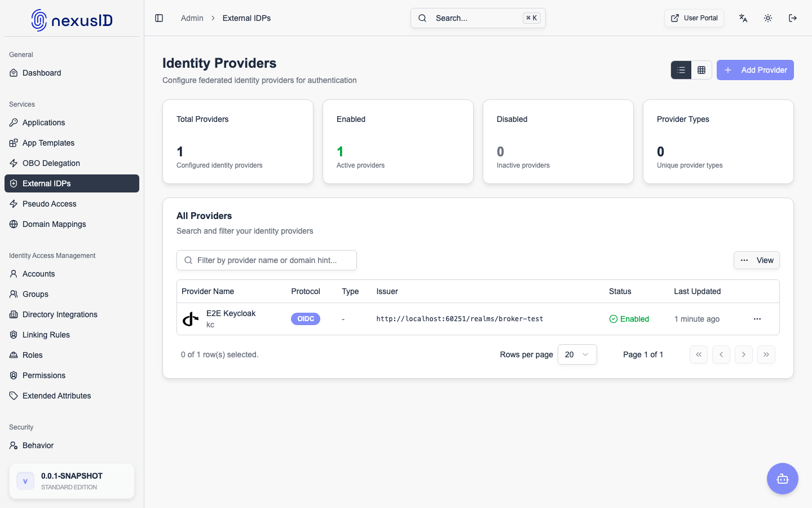Go to Groups page
Image resolution: width=812 pixels, height=508 pixels.
pos(72,294)
